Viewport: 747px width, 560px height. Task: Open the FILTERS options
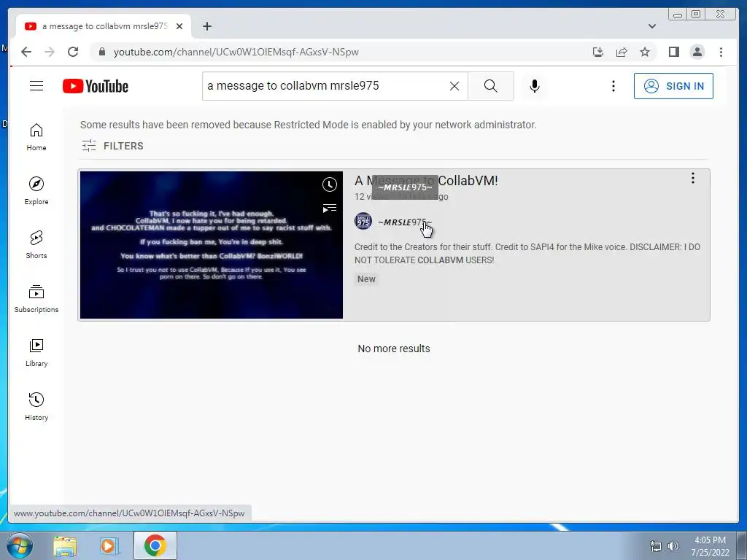point(112,146)
